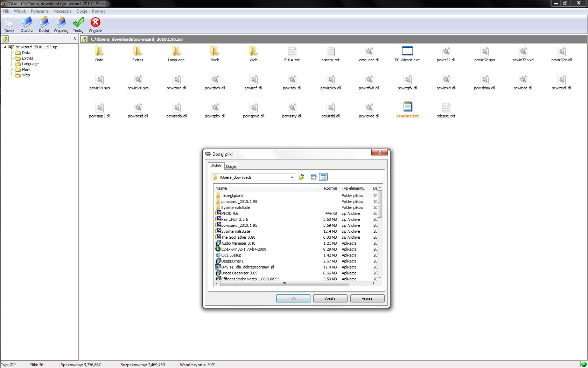Open the Widok menu
This screenshot has height=368, width=588.
20,11
